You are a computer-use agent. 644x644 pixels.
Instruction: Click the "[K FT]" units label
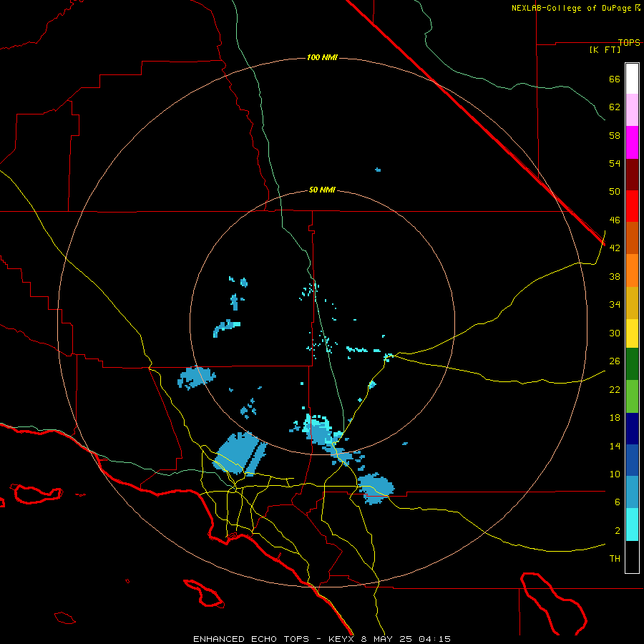pyautogui.click(x=605, y=49)
